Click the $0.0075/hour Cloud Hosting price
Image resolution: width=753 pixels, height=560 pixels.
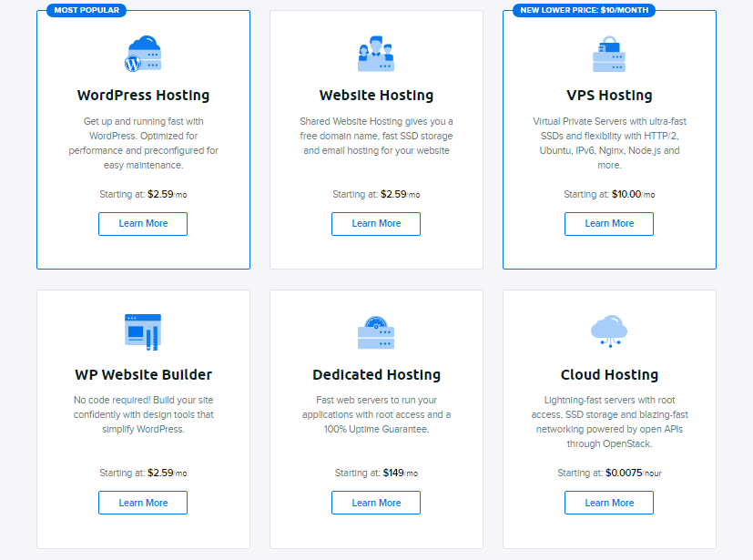634,473
